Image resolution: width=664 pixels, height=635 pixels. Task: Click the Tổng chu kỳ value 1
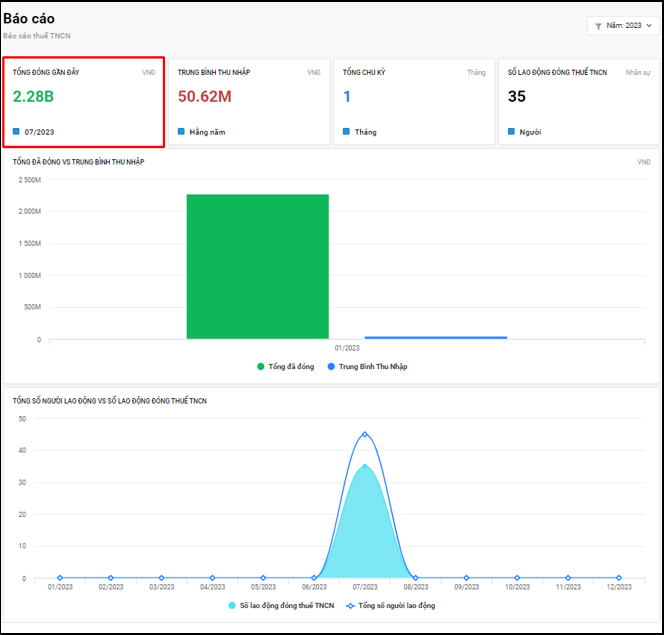point(347,97)
